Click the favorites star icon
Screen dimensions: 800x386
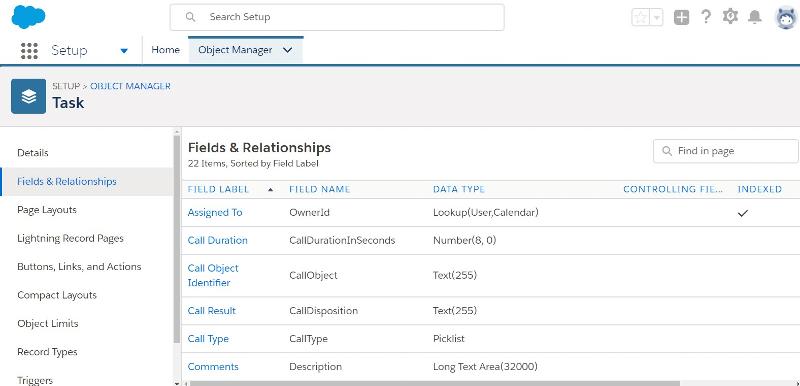point(641,17)
